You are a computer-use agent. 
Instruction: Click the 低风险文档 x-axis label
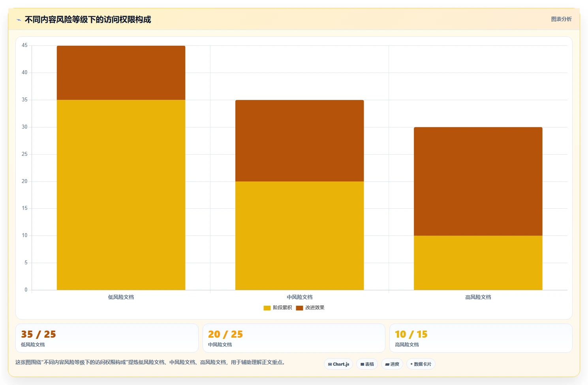(x=121, y=297)
